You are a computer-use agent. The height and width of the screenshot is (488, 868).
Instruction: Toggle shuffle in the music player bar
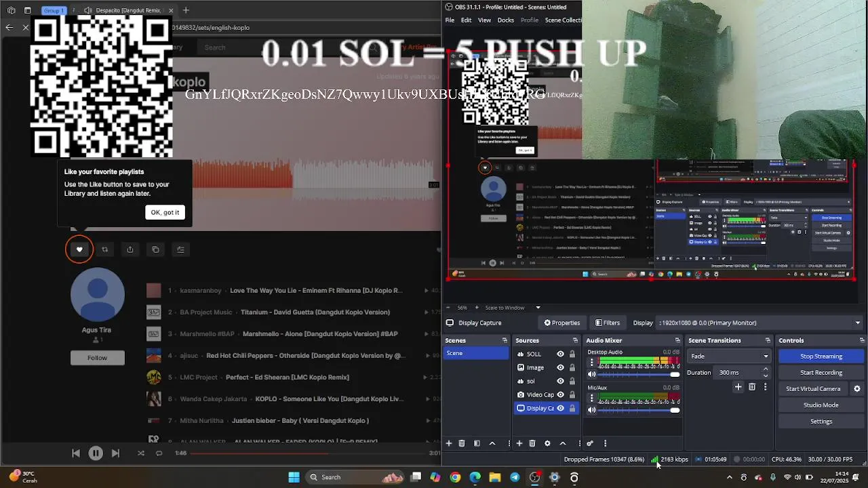click(x=141, y=453)
